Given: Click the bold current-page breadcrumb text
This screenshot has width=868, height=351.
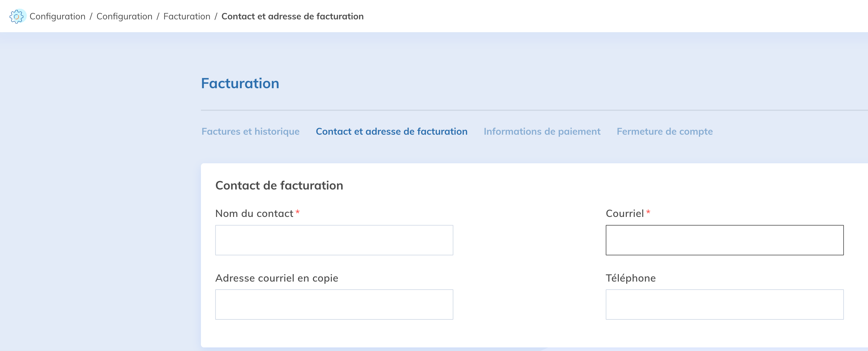Looking at the screenshot, I should click(x=292, y=16).
